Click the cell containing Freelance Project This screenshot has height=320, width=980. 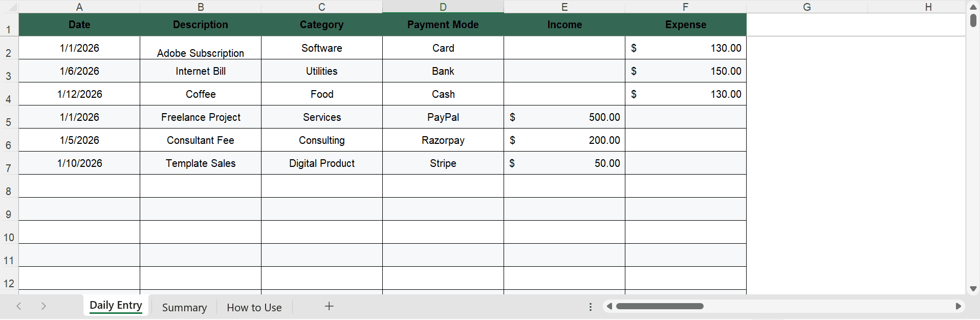(x=200, y=117)
